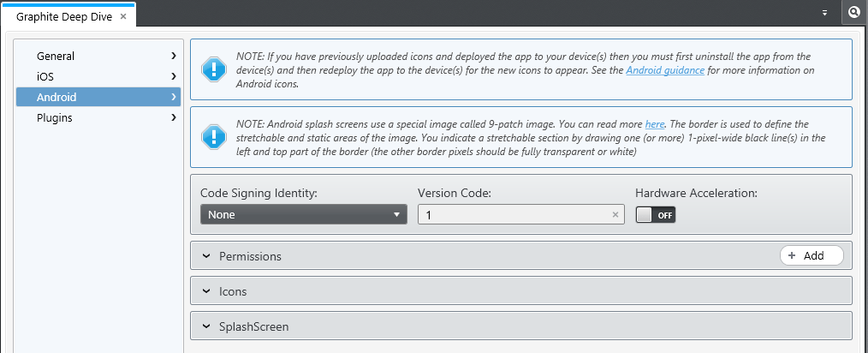Open the General settings section

[x=98, y=56]
